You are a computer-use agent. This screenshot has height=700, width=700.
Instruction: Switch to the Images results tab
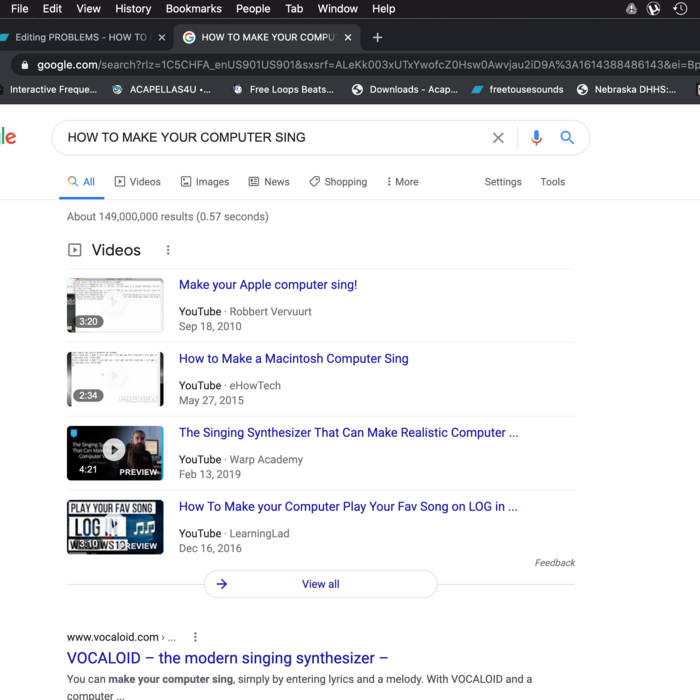(205, 182)
